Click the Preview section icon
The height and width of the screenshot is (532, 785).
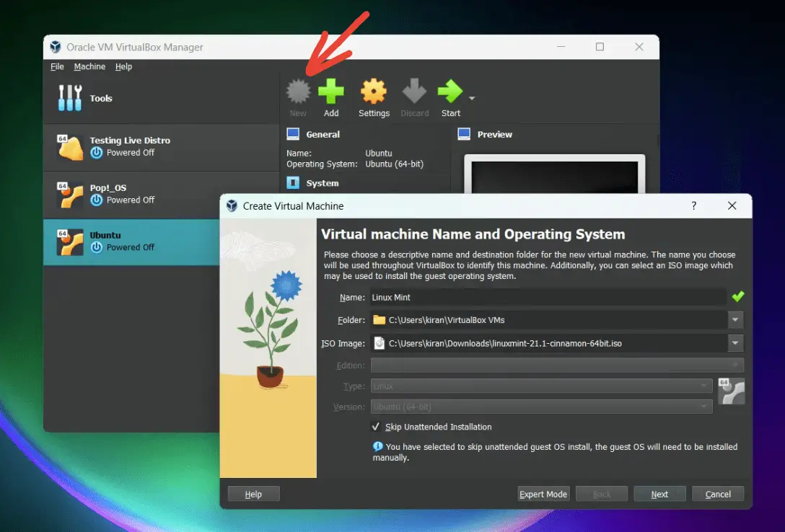click(464, 134)
